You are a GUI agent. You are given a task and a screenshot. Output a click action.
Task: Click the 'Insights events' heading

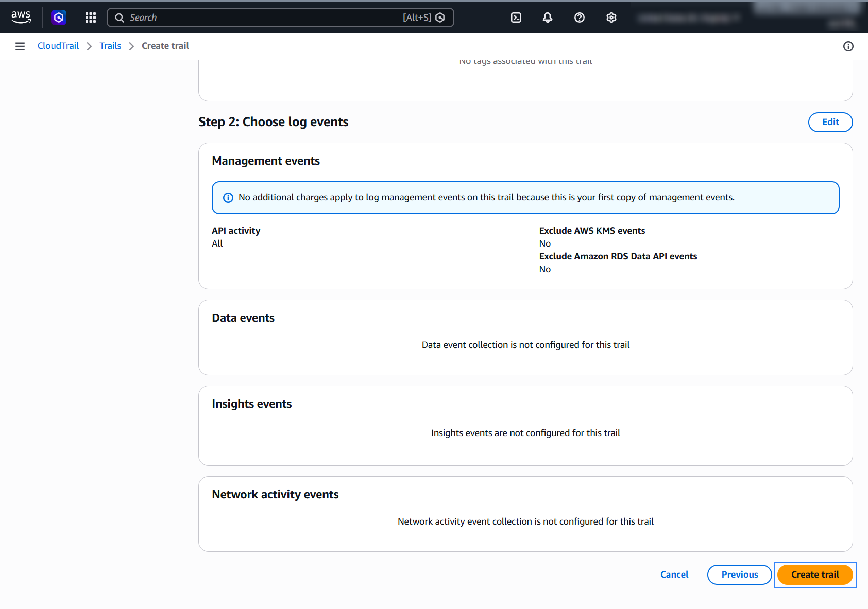pos(252,404)
